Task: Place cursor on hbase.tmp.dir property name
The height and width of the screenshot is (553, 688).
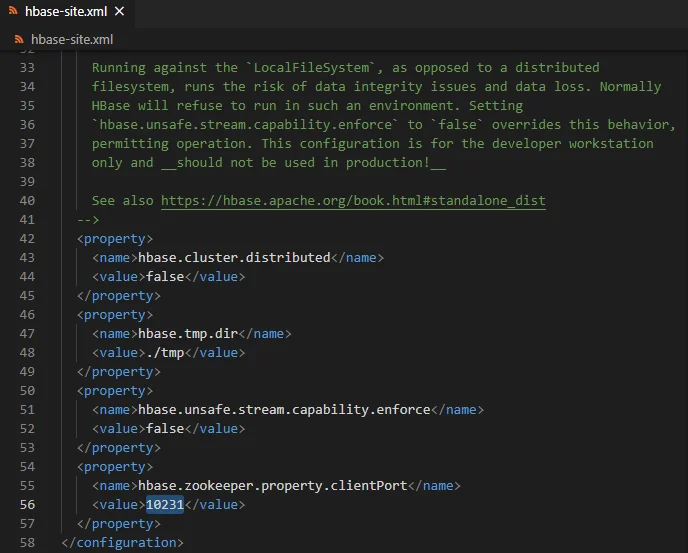Action: pyautogui.click(x=198, y=333)
